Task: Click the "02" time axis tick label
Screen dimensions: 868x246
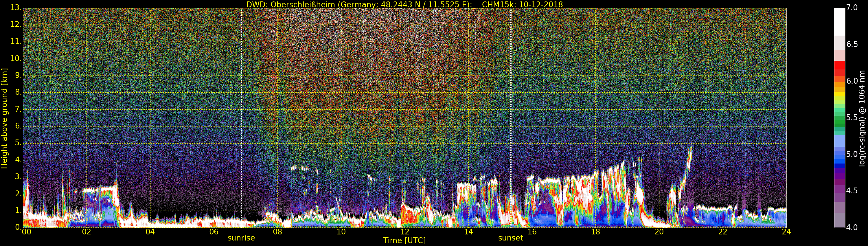Action: (87, 232)
